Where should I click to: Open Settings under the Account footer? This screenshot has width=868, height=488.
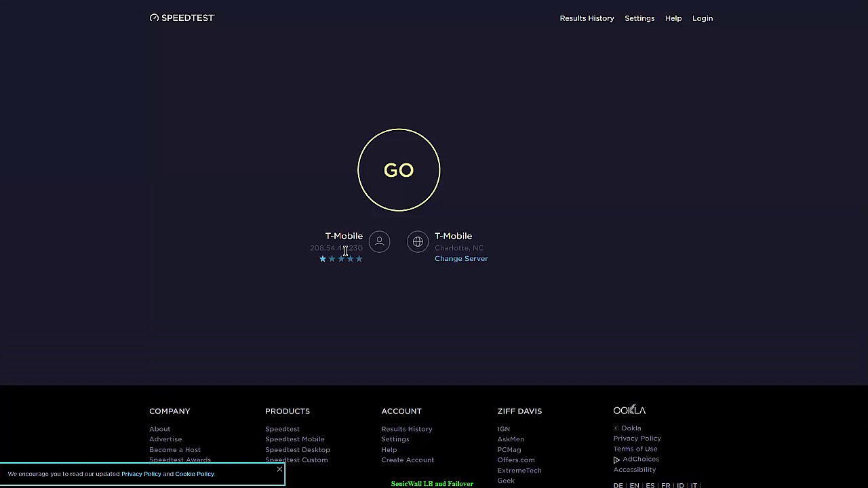click(x=395, y=439)
